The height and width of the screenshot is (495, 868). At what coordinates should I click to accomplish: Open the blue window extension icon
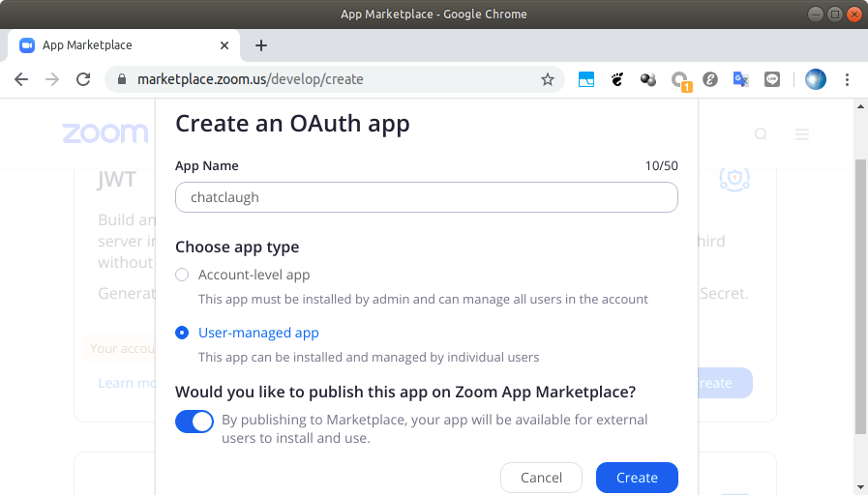[586, 79]
